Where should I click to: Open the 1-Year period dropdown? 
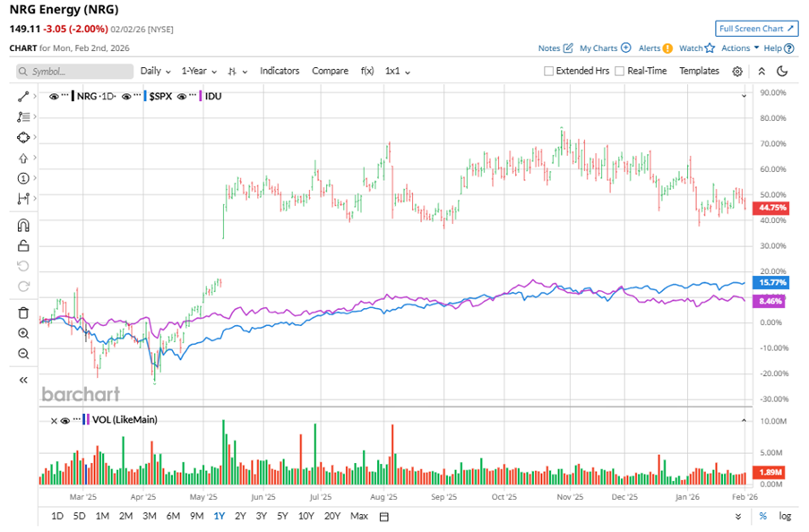[x=199, y=72]
